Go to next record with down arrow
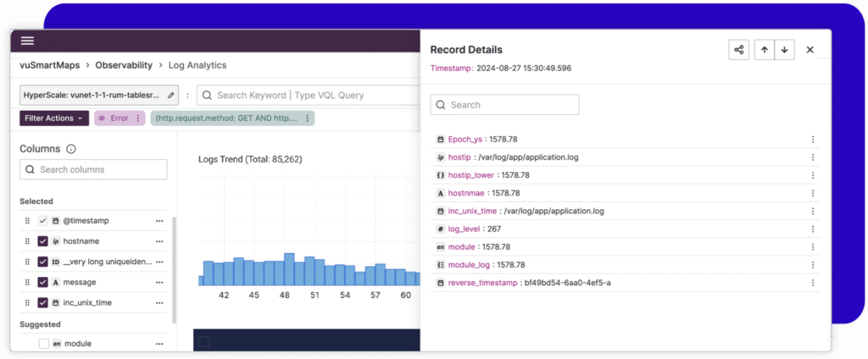 click(x=784, y=50)
